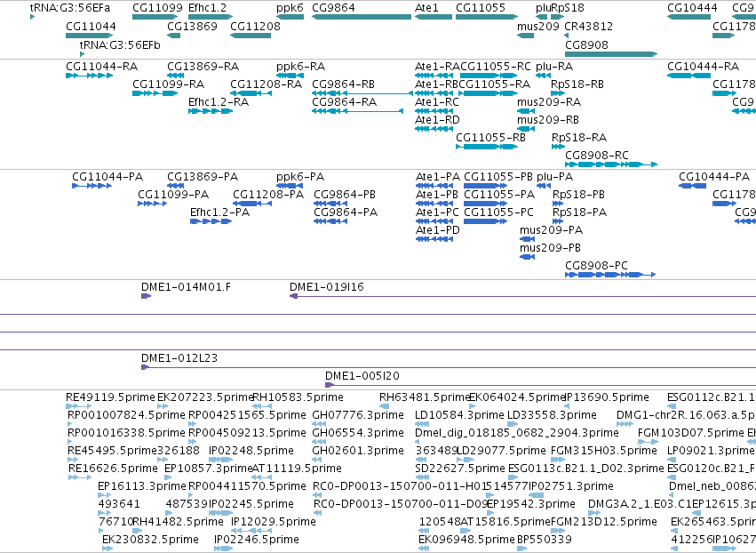Click the DME1-012L23 clone label
The width and height of the screenshot is (756, 553).
[179, 358]
